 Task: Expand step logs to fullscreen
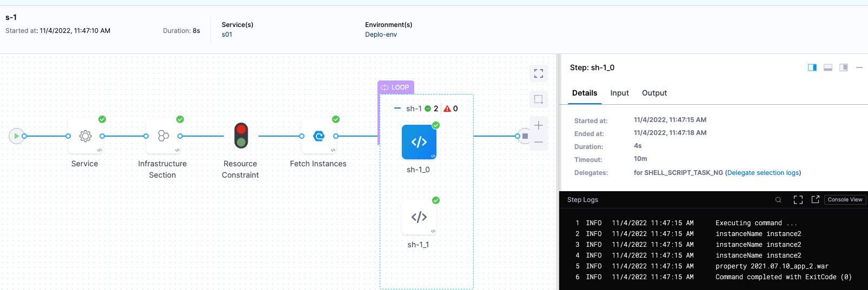tap(798, 200)
